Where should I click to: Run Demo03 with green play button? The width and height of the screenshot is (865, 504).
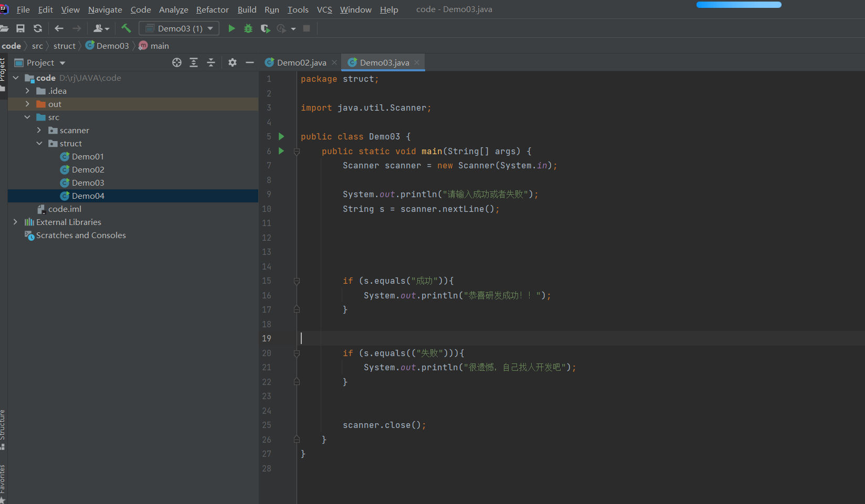231,28
